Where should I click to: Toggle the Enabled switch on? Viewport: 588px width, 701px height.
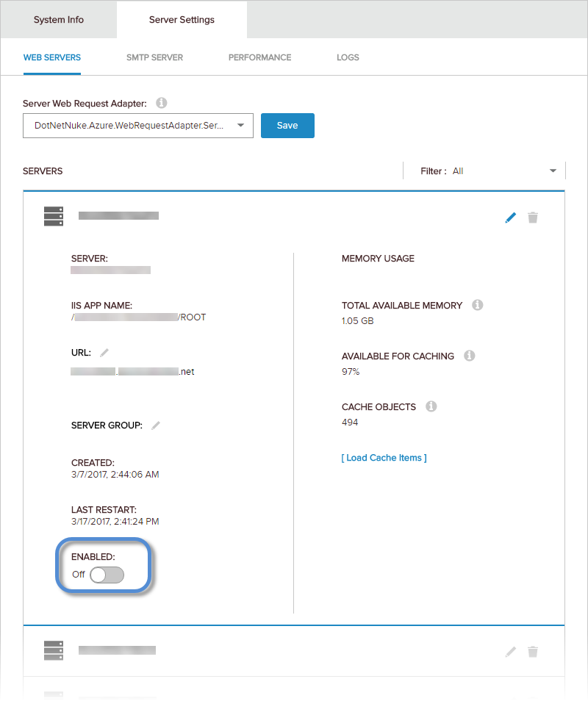(107, 575)
